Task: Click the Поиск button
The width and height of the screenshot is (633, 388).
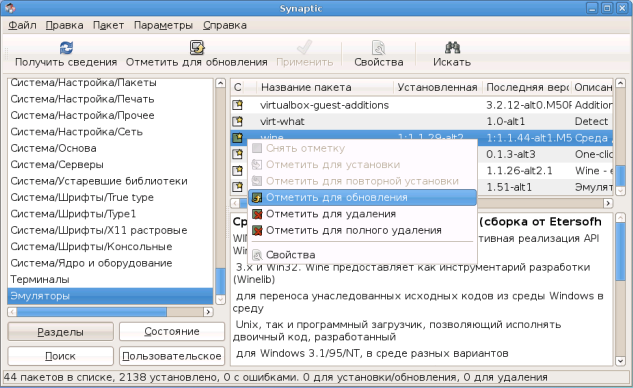Action: [x=61, y=356]
